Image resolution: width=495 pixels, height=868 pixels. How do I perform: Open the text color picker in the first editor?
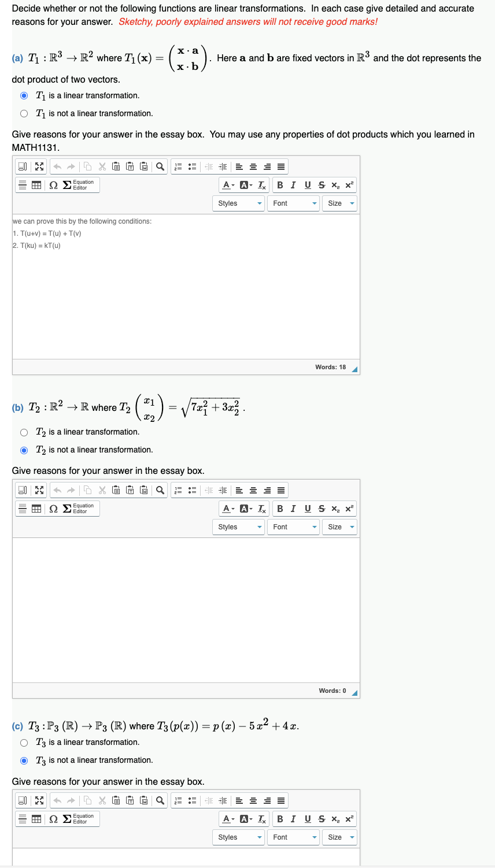point(225,185)
